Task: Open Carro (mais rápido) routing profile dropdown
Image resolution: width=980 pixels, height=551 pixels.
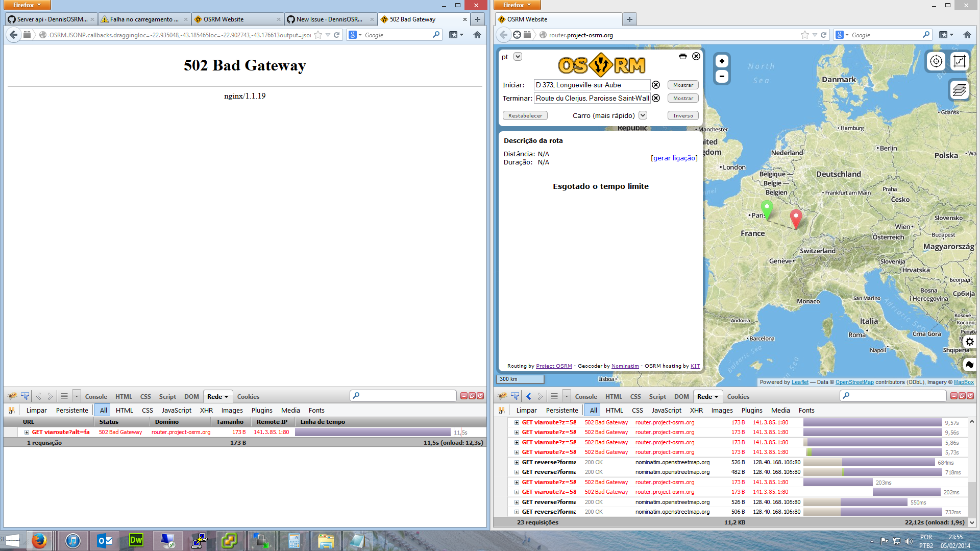Action: click(643, 115)
